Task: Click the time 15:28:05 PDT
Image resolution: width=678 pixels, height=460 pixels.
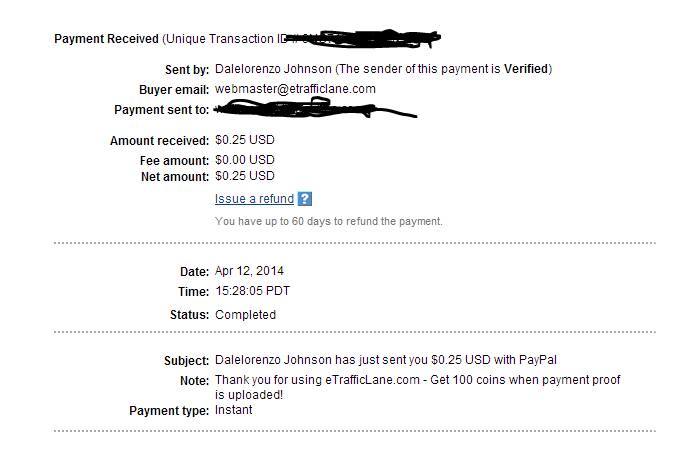Action: (253, 291)
